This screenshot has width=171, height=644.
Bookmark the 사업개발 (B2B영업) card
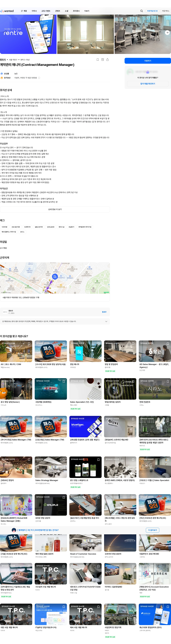(64, 381)
